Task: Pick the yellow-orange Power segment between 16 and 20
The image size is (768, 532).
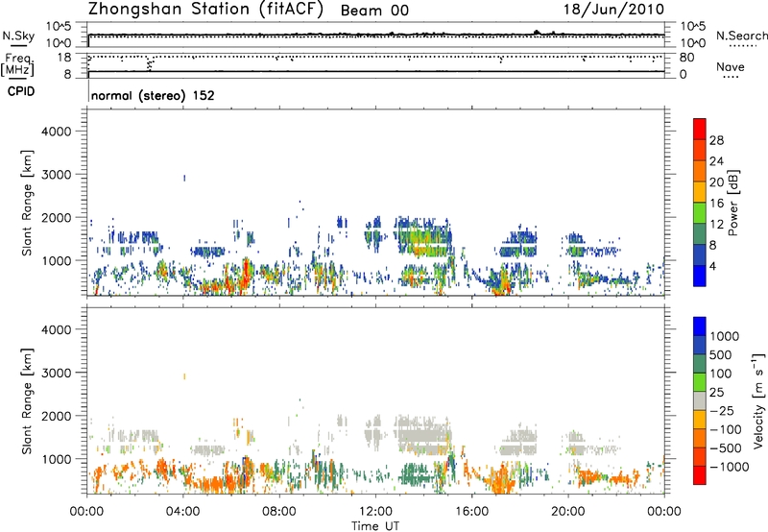Action: pyautogui.click(x=700, y=191)
